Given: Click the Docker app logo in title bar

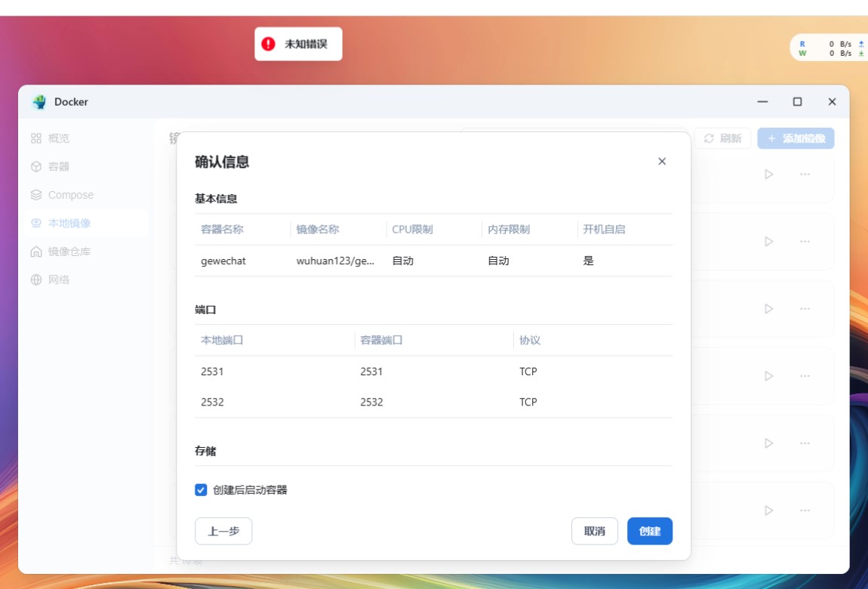Looking at the screenshot, I should coord(39,102).
